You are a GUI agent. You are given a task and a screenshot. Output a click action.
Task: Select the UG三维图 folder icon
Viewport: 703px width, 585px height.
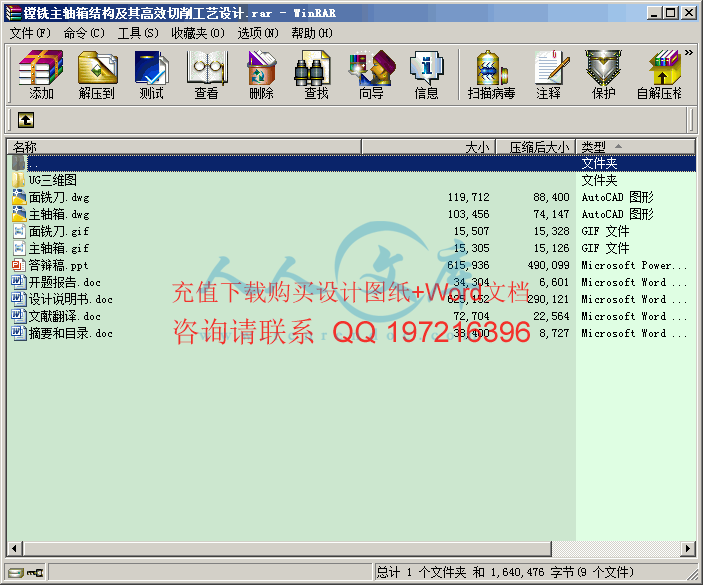pos(18,180)
